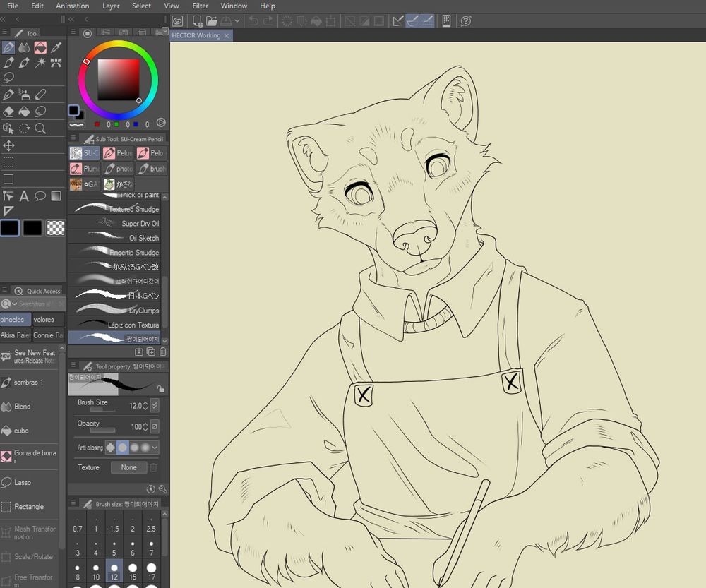
Task: Reset tool property to initial settings
Action: [x=151, y=489]
